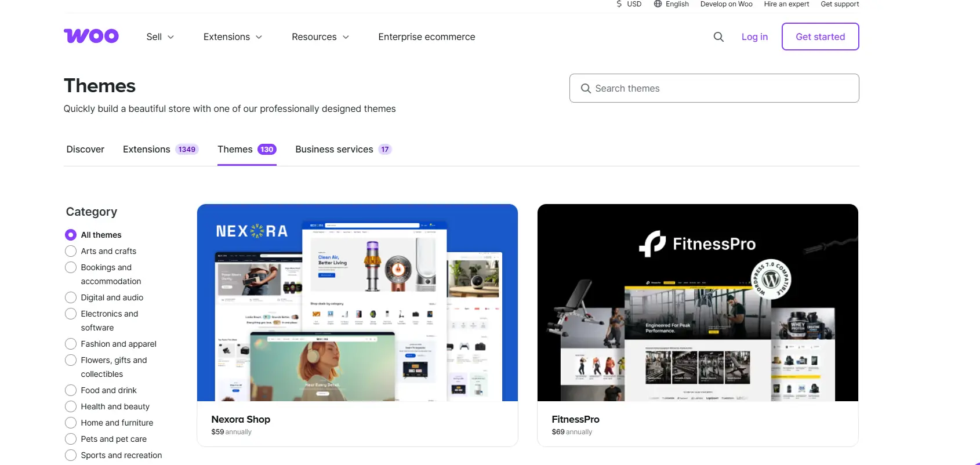Pick Pets and pet care category
The height and width of the screenshot is (465, 980).
(x=71, y=439)
